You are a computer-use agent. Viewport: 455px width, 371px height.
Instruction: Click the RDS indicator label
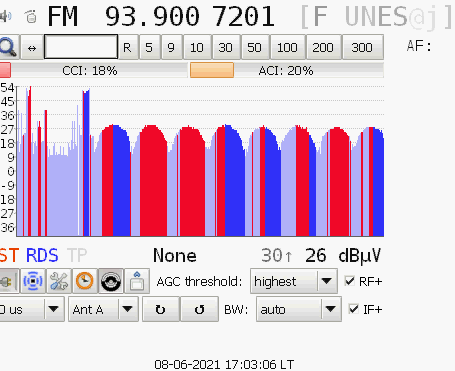coord(42,256)
